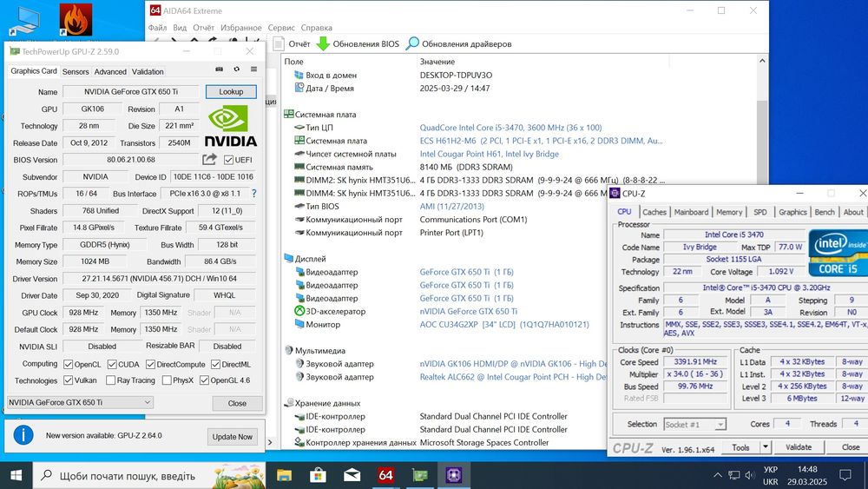Screen dimensions: 868x489
Task: Open the Сервис menu in AIDA64
Action: (281, 28)
